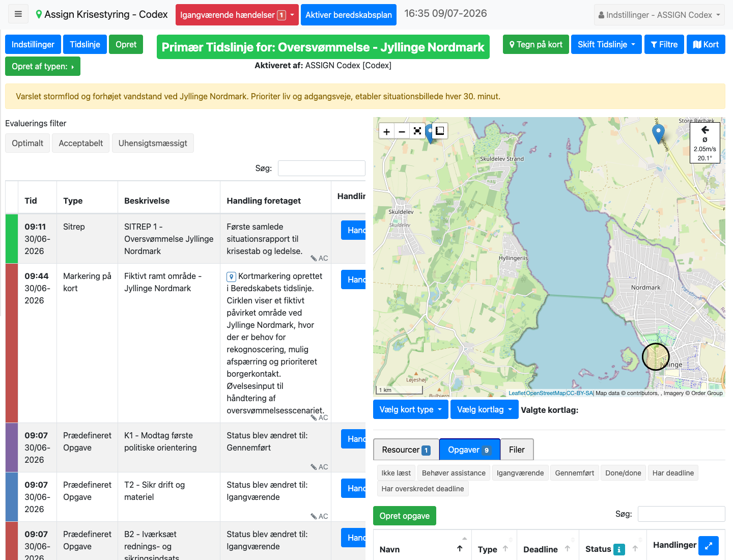This screenshot has width=733, height=560.
Task: Switch to the Opgaver tab
Action: [x=469, y=450]
